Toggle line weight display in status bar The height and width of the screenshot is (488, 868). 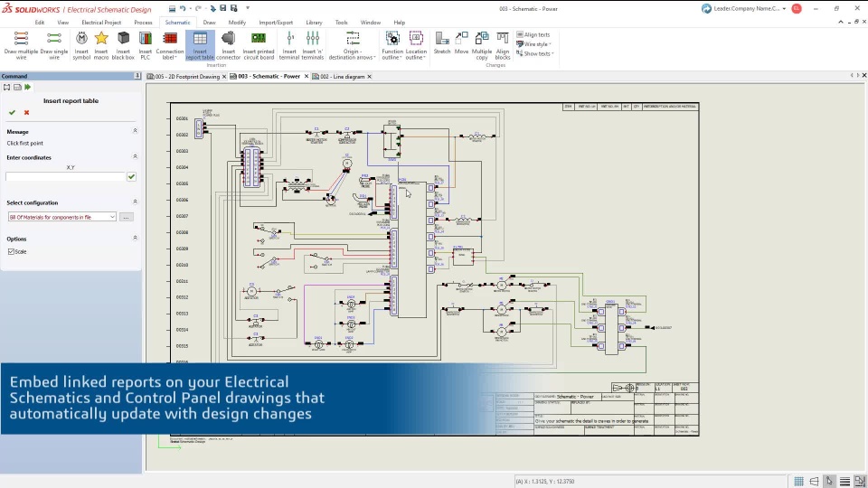(844, 482)
